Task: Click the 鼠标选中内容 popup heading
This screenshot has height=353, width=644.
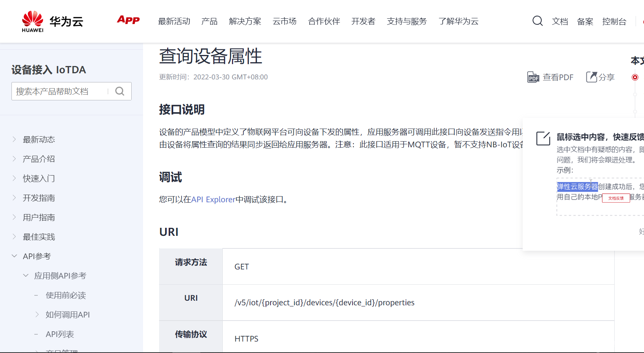Action: pyautogui.click(x=600, y=137)
